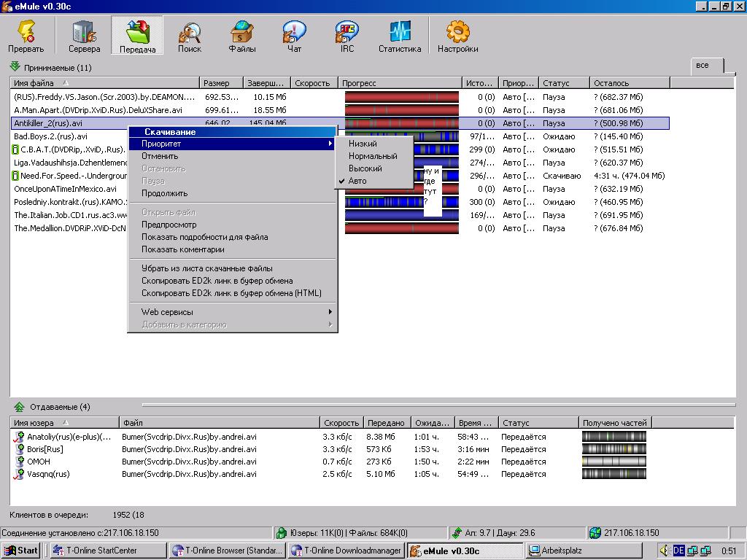Image resolution: width=747 pixels, height=560 pixels.
Task: Sort downloads by Скорость column header
Action: click(x=314, y=83)
